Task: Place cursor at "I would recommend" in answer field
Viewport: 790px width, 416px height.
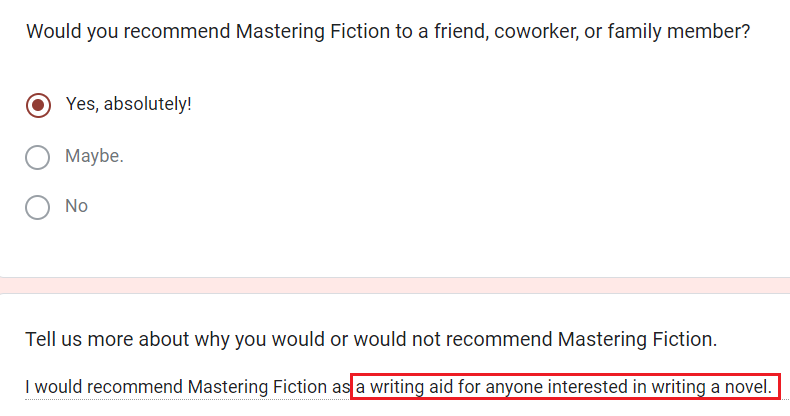Action: [x=95, y=386]
